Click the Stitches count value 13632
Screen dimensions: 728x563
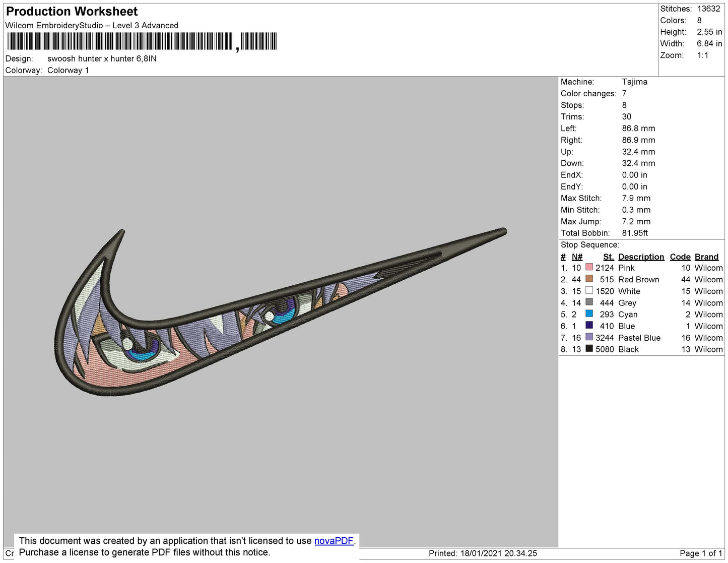708,9
